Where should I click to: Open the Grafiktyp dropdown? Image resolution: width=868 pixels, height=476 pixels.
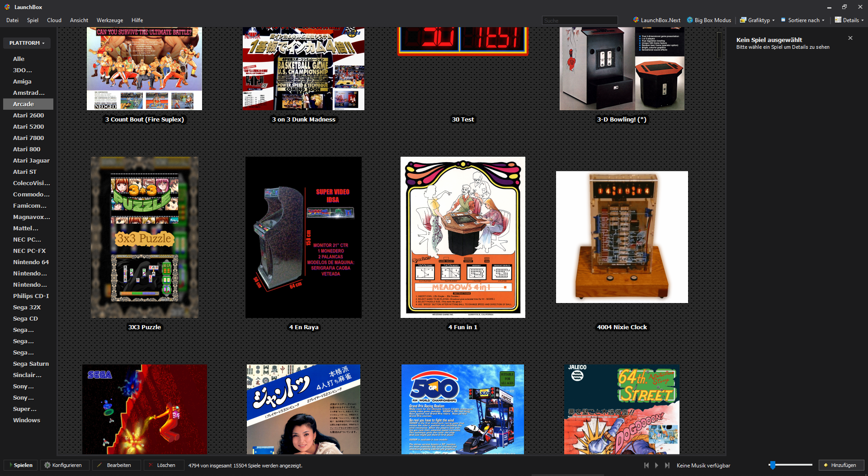click(757, 20)
